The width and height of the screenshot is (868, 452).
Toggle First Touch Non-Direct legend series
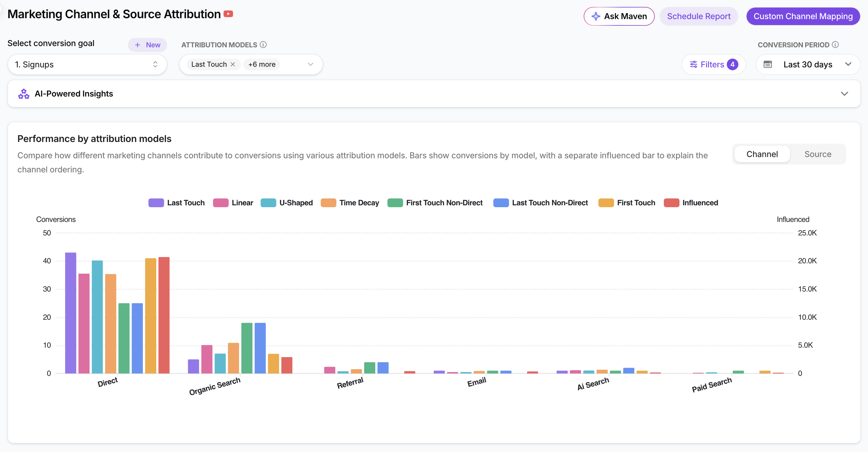click(435, 203)
